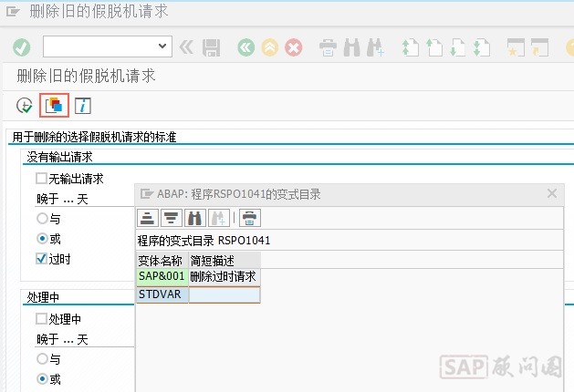The height and width of the screenshot is (392, 574).
Task: Click the Last Page icon
Action: [482, 47]
